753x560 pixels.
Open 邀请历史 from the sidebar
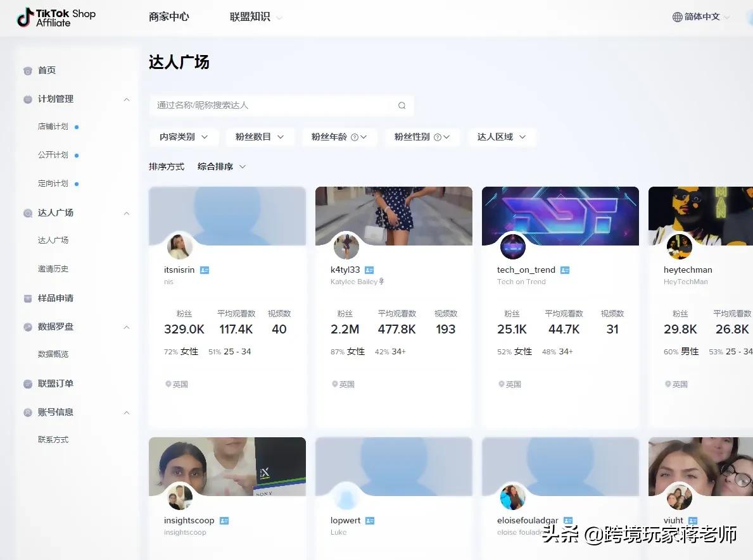[x=53, y=268]
